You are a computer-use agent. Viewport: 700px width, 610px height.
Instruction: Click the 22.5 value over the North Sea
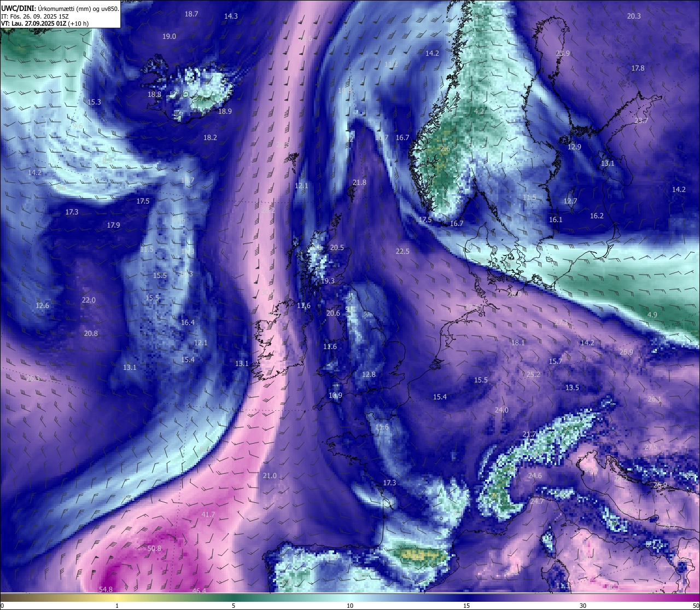tap(402, 252)
